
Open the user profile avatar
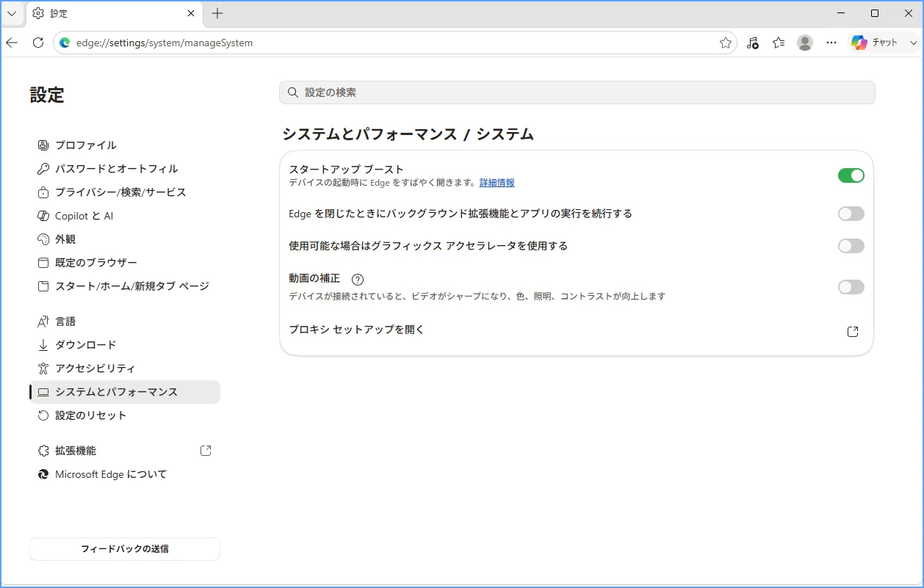(x=805, y=43)
